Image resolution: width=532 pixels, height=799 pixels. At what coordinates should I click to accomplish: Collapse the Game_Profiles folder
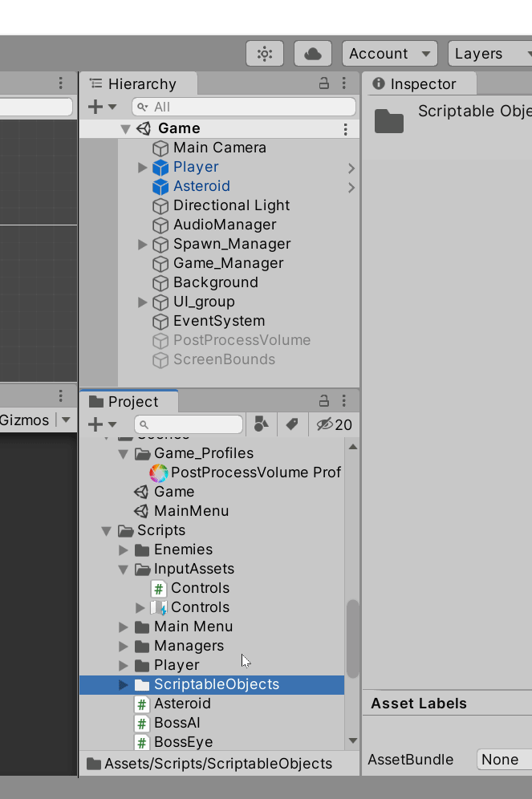pyautogui.click(x=123, y=453)
